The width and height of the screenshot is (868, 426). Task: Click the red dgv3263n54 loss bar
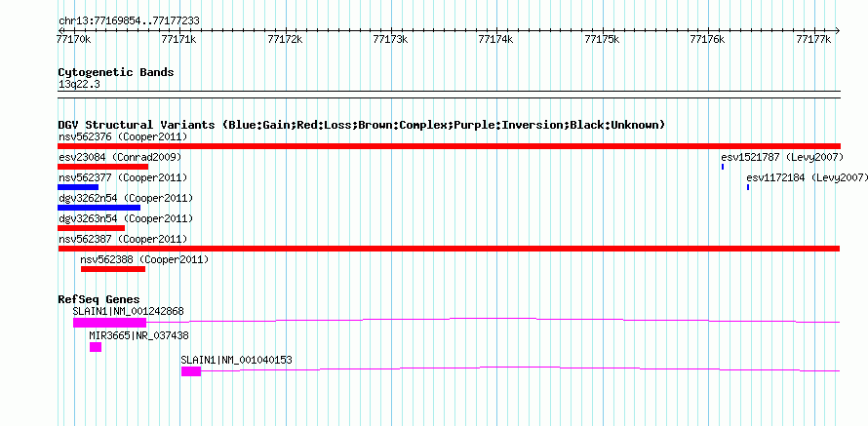tap(92, 228)
